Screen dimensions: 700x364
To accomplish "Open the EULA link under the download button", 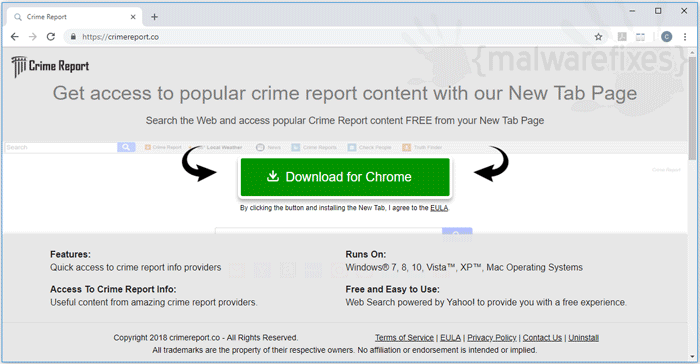I will pyautogui.click(x=439, y=208).
